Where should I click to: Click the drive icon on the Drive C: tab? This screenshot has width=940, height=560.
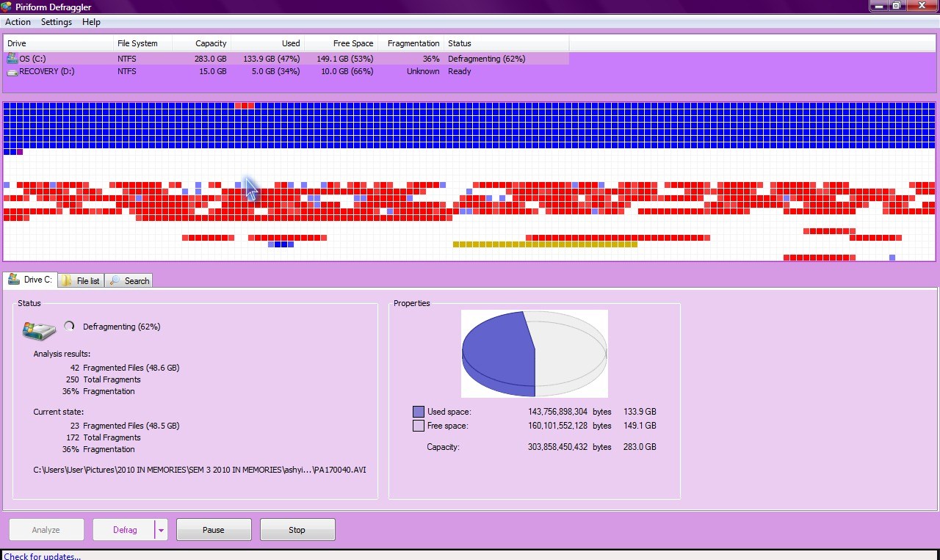(x=13, y=279)
